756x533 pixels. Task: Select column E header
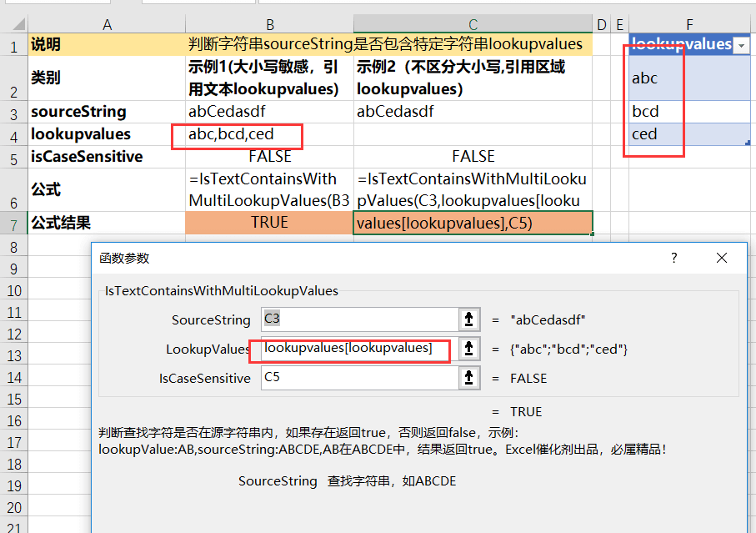(619, 24)
